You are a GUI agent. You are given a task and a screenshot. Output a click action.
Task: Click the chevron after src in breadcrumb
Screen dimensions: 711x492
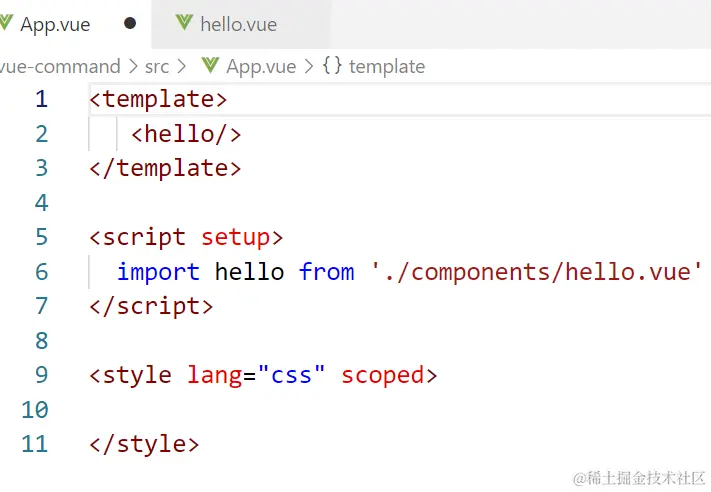tap(182, 67)
